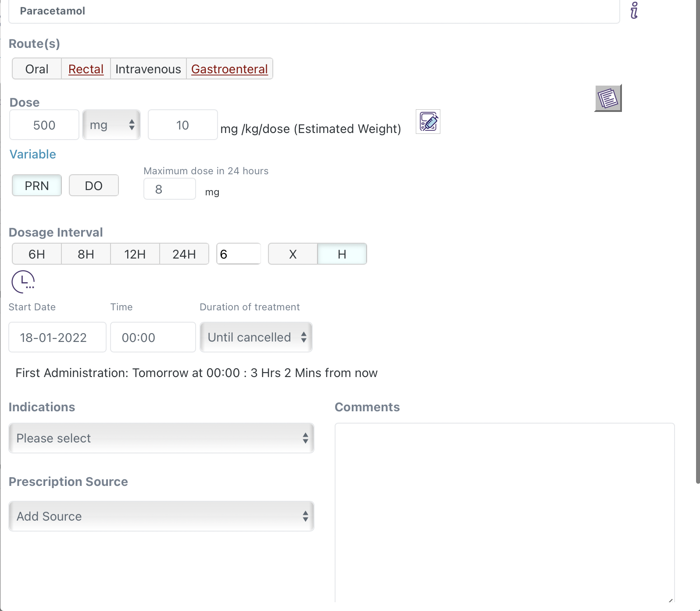Select the Intravenous route
The width and height of the screenshot is (700, 611).
(x=148, y=69)
